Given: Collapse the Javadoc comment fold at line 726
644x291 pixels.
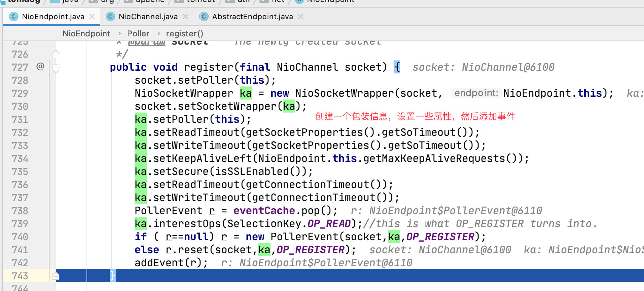Looking at the screenshot, I should click(56, 54).
